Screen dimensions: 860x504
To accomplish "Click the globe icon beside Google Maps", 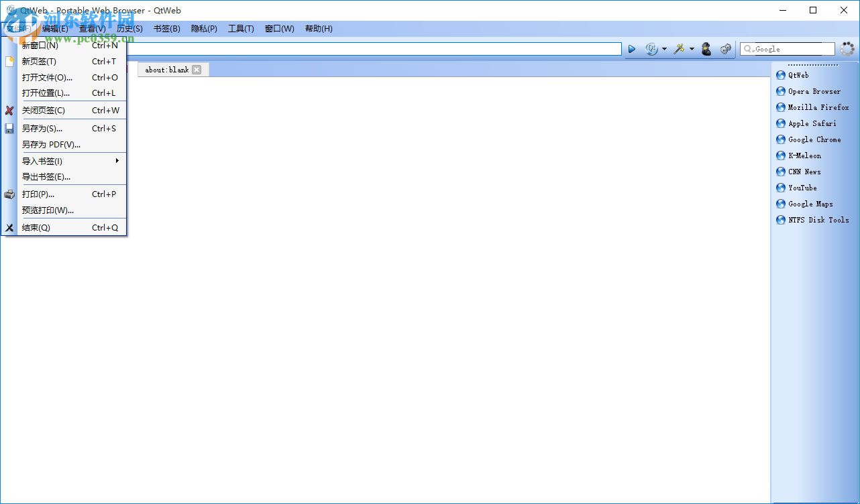I will coord(781,204).
